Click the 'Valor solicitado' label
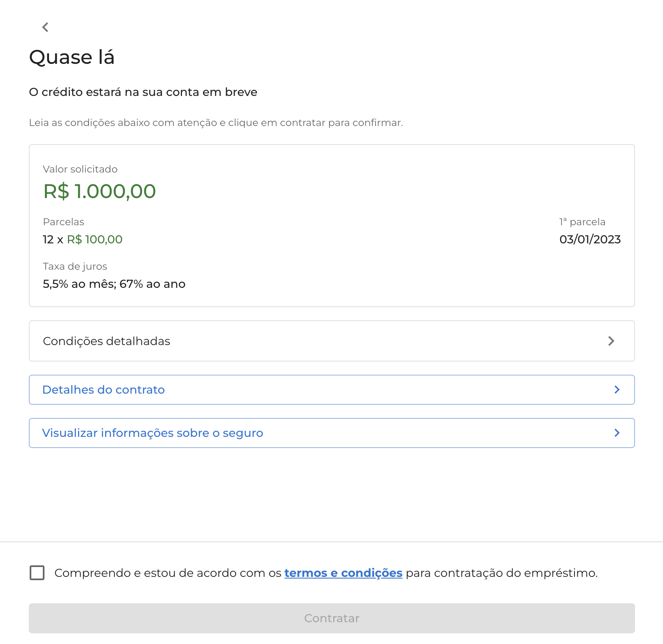 click(x=80, y=169)
